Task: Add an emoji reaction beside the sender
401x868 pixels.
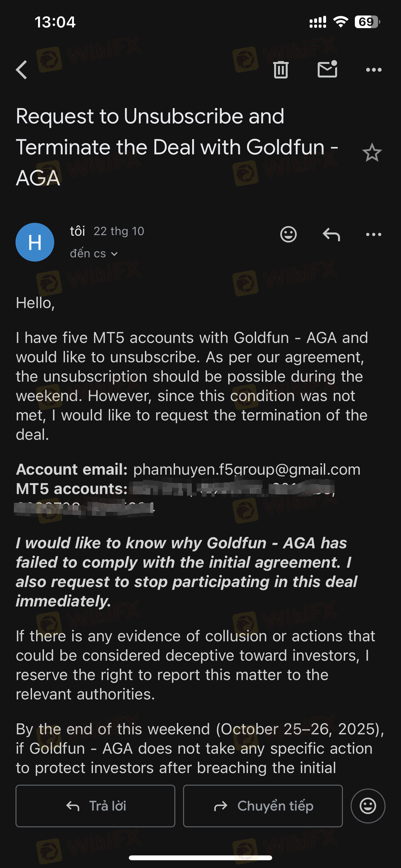Action: pyautogui.click(x=288, y=234)
